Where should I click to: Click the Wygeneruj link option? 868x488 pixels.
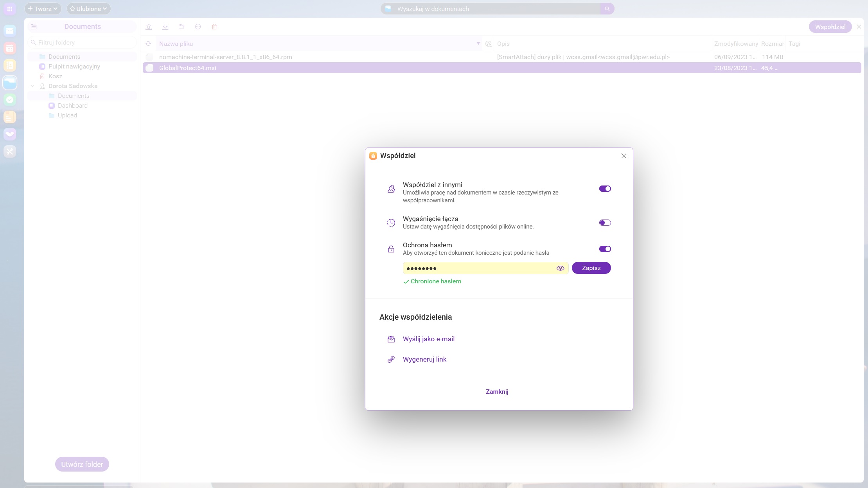[x=424, y=359]
